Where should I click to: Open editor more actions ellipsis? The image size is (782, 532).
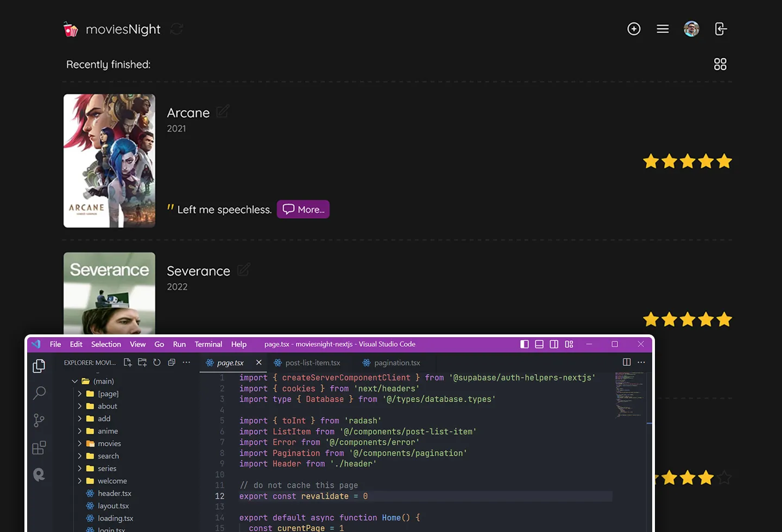641,362
